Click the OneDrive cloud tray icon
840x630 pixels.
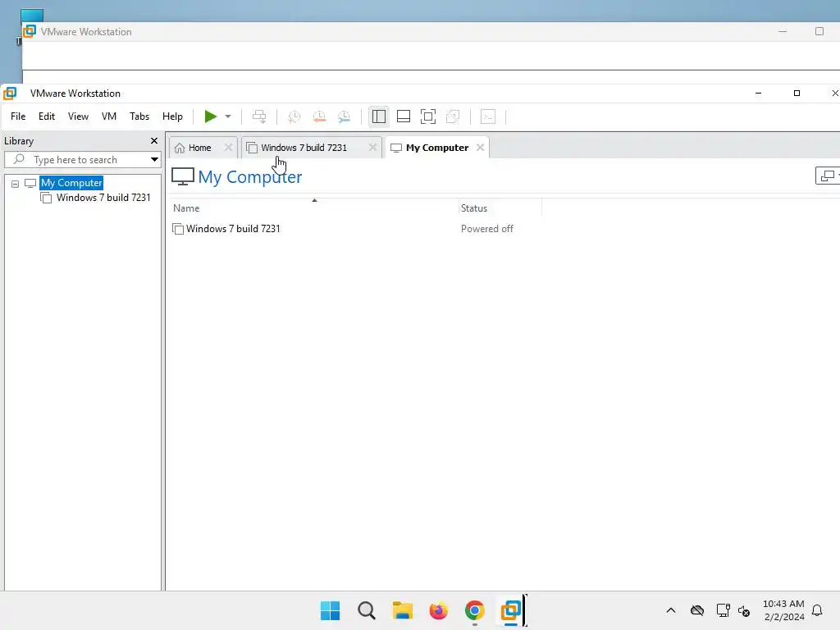(697, 610)
